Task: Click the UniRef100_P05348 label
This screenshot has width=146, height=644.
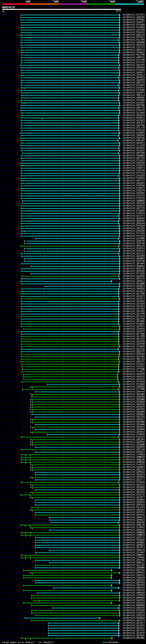Action: (134, 610)
